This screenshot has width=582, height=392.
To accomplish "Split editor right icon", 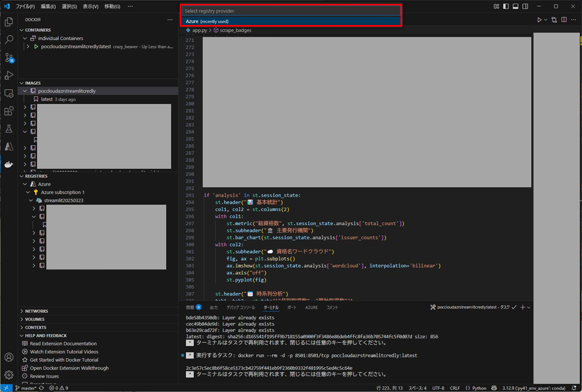I will 564,20.
